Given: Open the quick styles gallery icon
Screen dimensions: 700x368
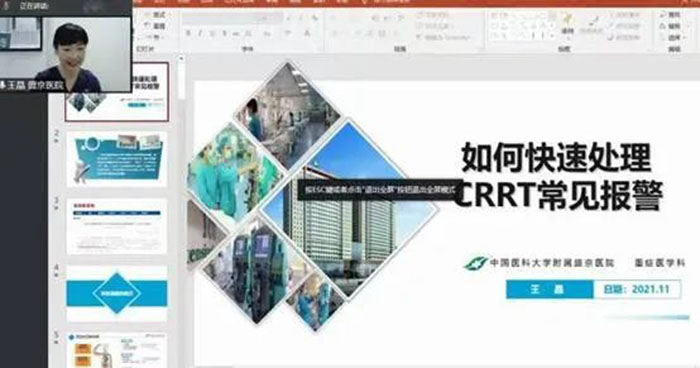Looking at the screenshot, I should 591,25.
